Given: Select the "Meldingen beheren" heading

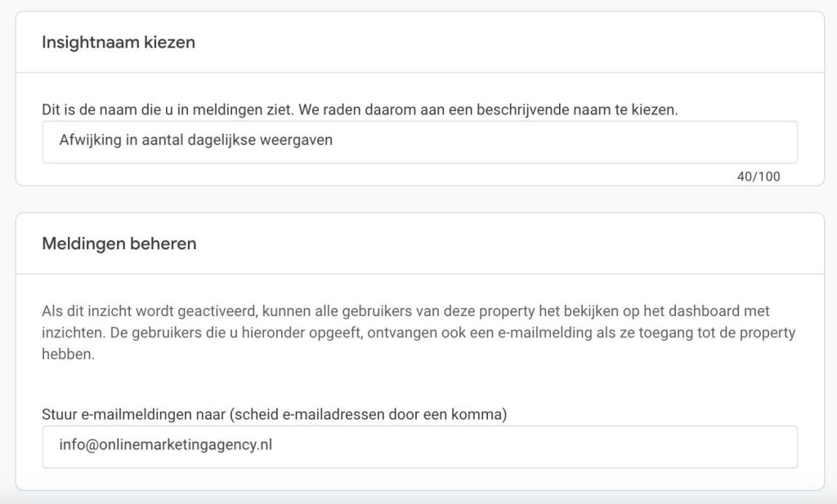Looking at the screenshot, I should [119, 243].
